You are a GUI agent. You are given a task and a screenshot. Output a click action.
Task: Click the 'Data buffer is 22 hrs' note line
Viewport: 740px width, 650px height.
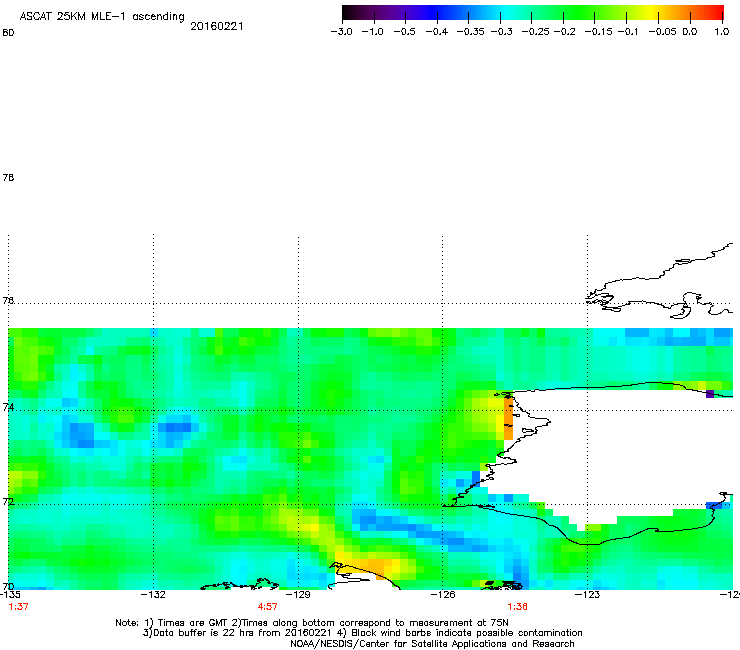point(362,633)
